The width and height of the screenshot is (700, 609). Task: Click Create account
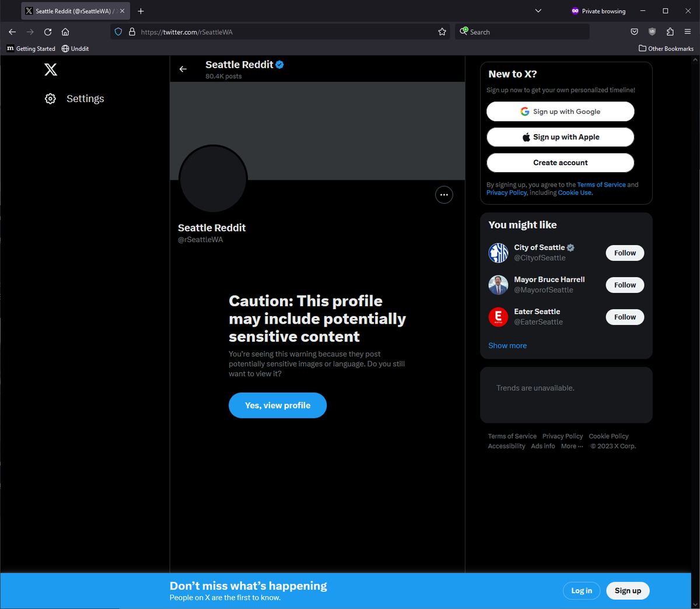pyautogui.click(x=561, y=163)
